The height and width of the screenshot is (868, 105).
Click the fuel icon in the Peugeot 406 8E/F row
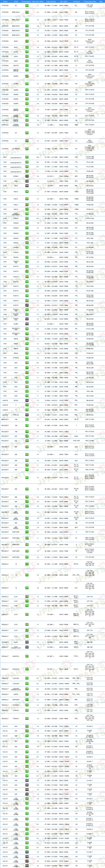pos(27,527)
